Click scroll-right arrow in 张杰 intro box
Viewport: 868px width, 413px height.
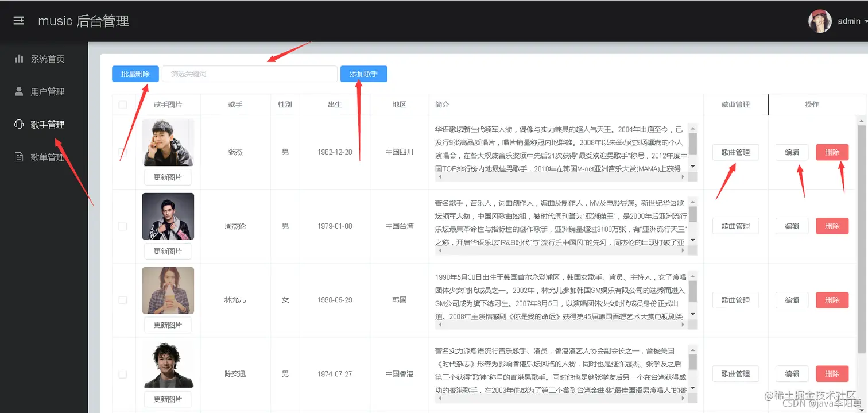point(684,176)
